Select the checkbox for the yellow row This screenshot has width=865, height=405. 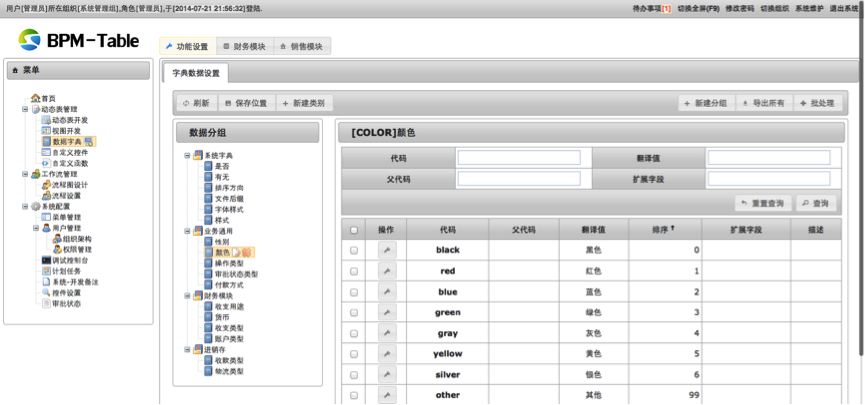pyautogui.click(x=354, y=354)
